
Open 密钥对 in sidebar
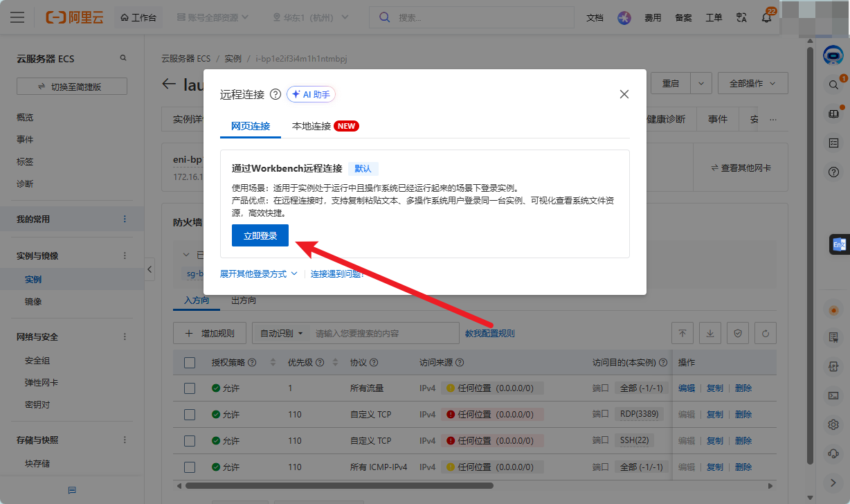click(x=37, y=405)
